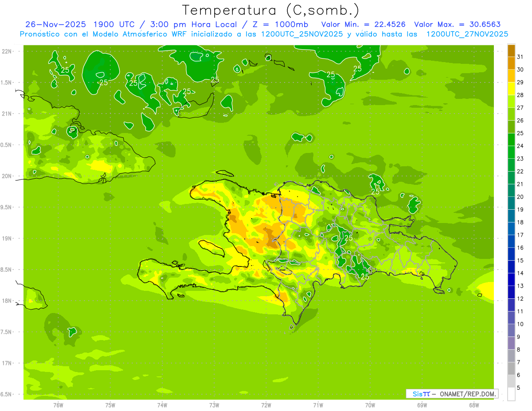The height and width of the screenshot is (411, 532).
Task: Click the '76W' longitude label
Action: point(58,405)
